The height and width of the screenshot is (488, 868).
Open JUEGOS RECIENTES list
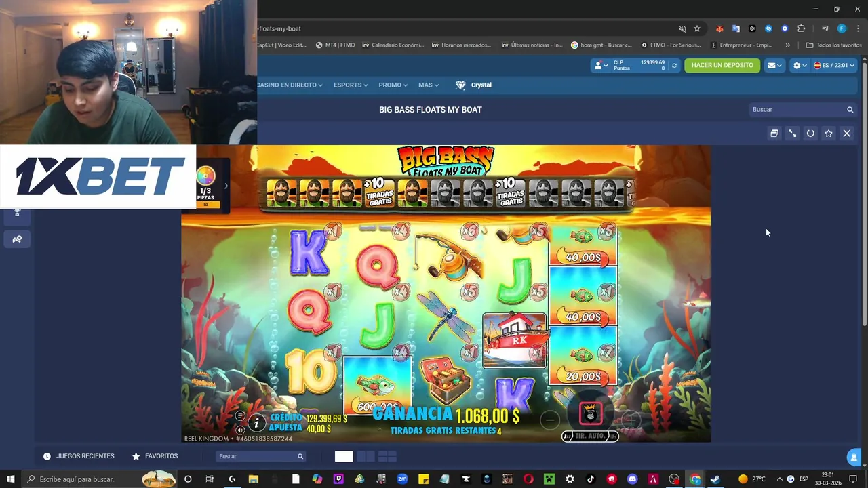click(79, 456)
